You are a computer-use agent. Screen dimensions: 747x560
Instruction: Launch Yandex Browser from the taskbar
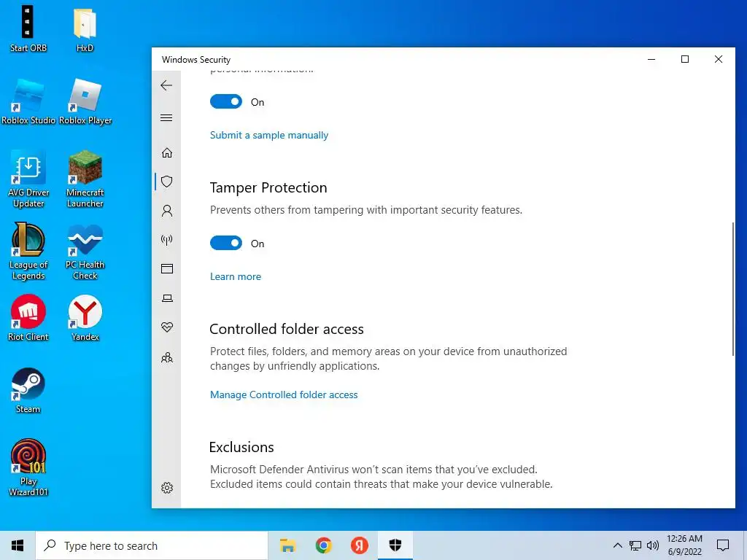tap(360, 545)
